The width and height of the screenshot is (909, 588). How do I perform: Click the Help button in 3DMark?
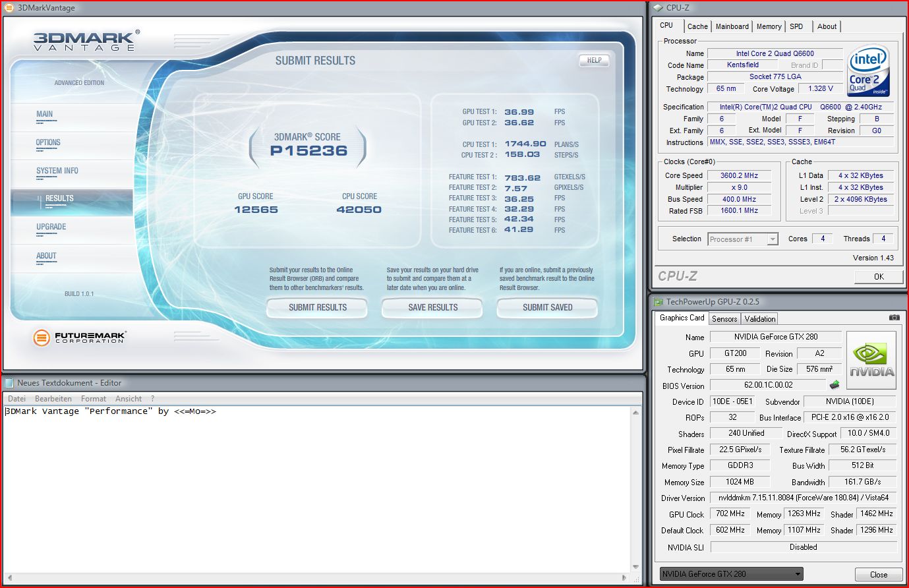pos(594,60)
